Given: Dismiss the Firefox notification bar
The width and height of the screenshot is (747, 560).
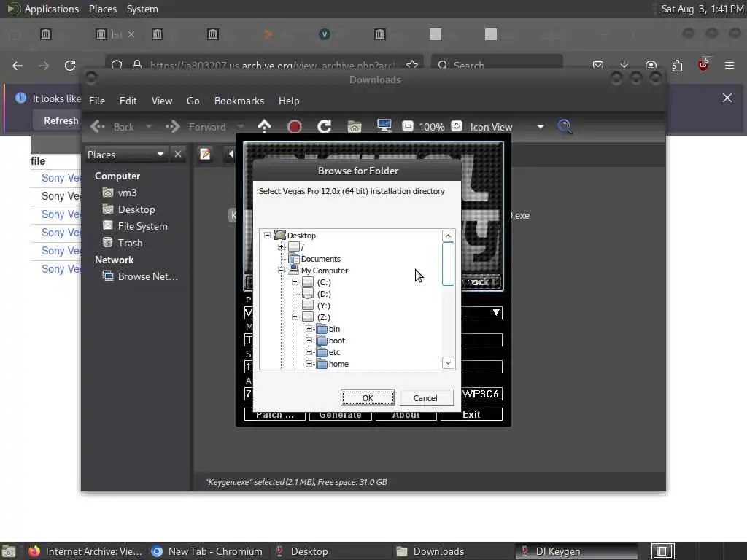Looking at the screenshot, I should [727, 98].
